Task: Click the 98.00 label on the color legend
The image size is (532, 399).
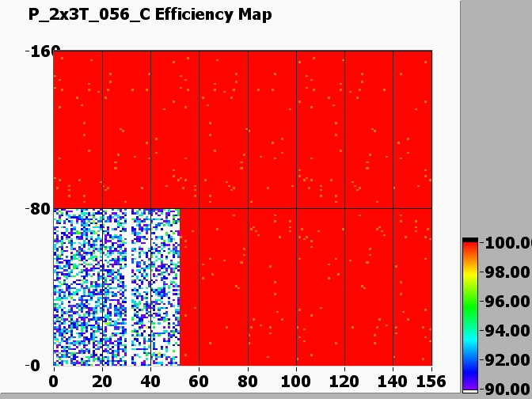Action: coord(507,272)
